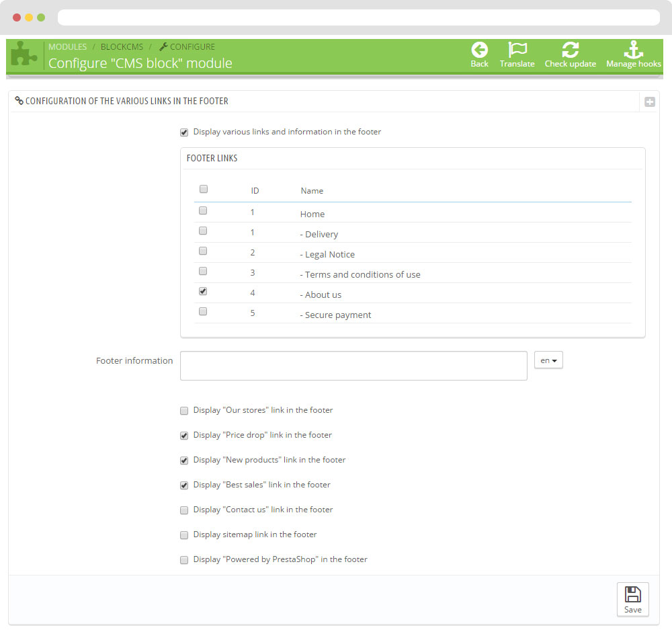Enable display sitemap link checkbox
Screen dimensions: 672x634
[184, 535]
